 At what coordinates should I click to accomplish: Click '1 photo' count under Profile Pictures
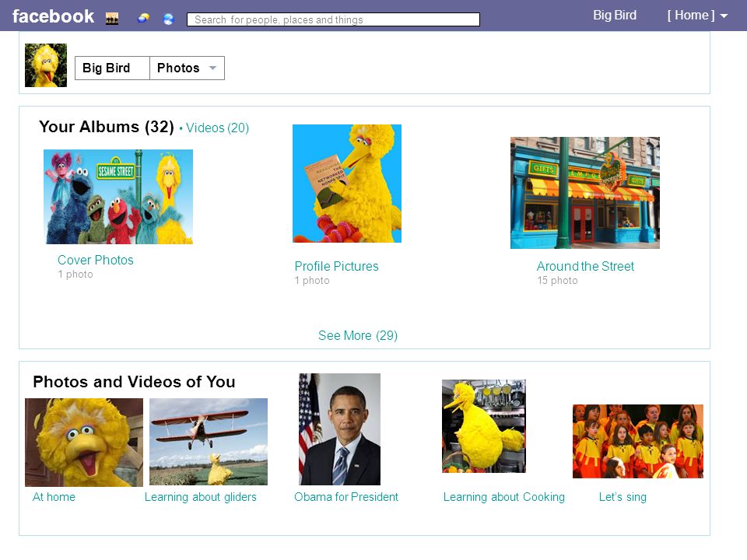pos(312,281)
